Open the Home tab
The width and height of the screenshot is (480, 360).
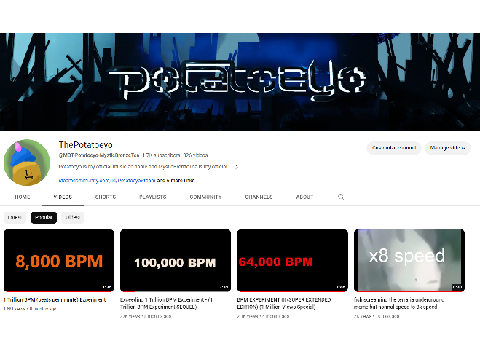tap(22, 197)
